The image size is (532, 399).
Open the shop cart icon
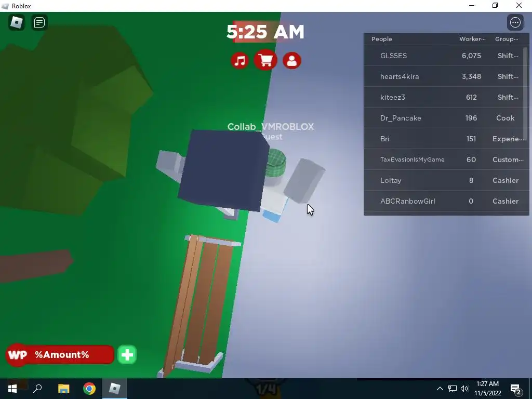tap(265, 60)
